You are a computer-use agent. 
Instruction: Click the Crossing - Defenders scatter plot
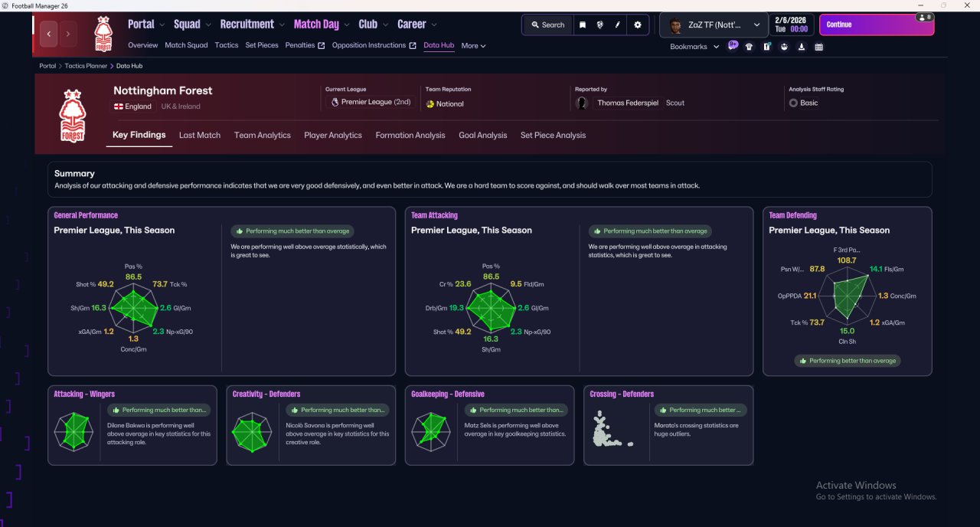[x=612, y=430]
